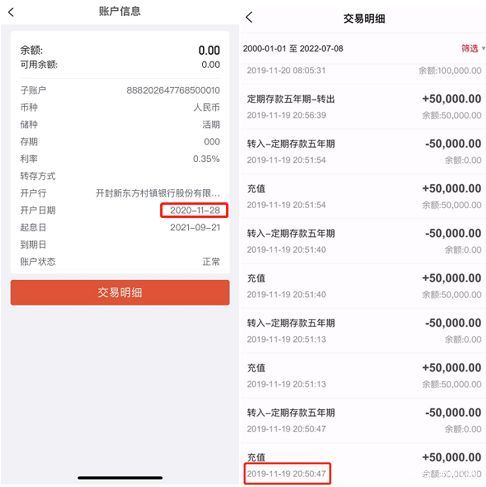Open the 充值 entry at 2019-11-19 20:51:54

pos(364,196)
